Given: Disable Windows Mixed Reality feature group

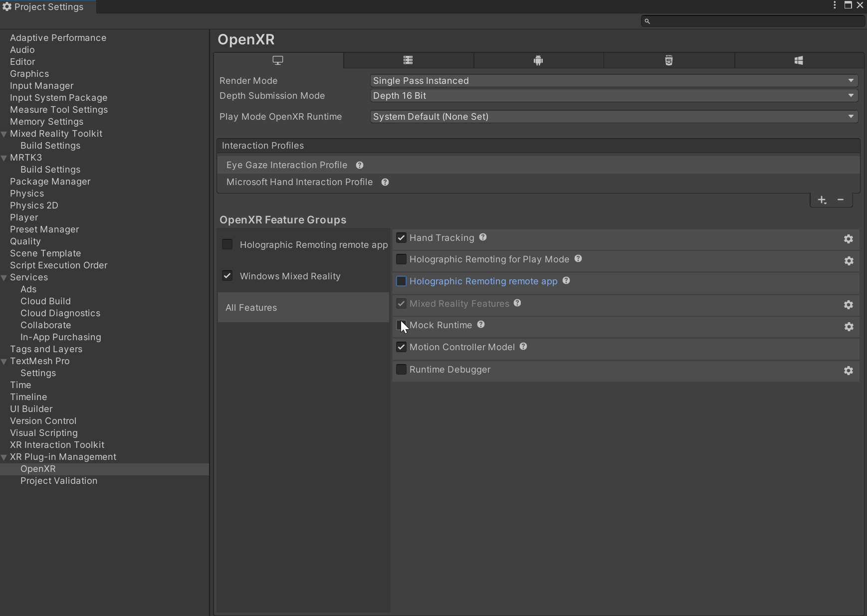Looking at the screenshot, I should (227, 275).
